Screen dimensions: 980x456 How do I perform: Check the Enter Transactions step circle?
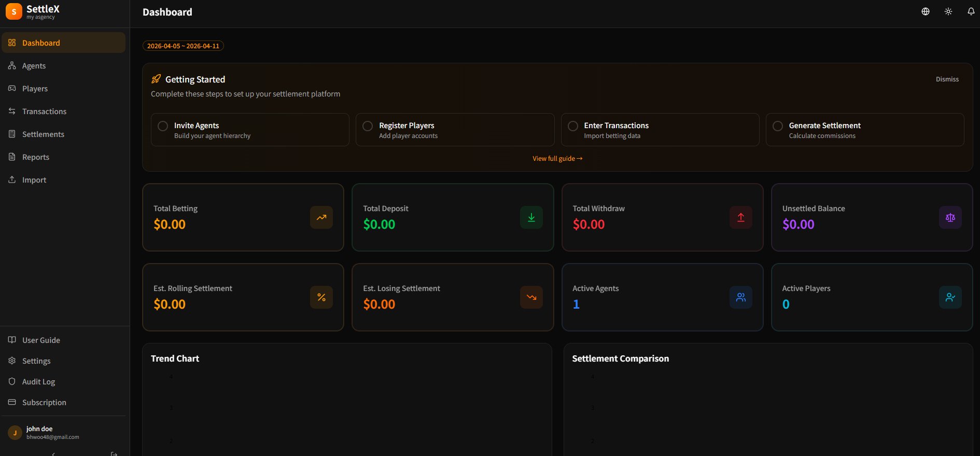[x=573, y=126]
